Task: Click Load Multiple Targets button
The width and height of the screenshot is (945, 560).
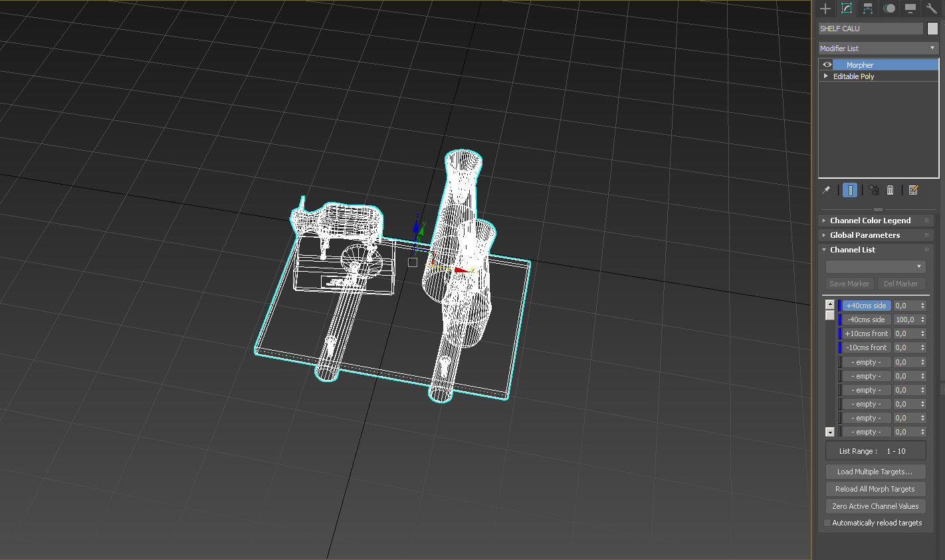Action: coord(875,472)
